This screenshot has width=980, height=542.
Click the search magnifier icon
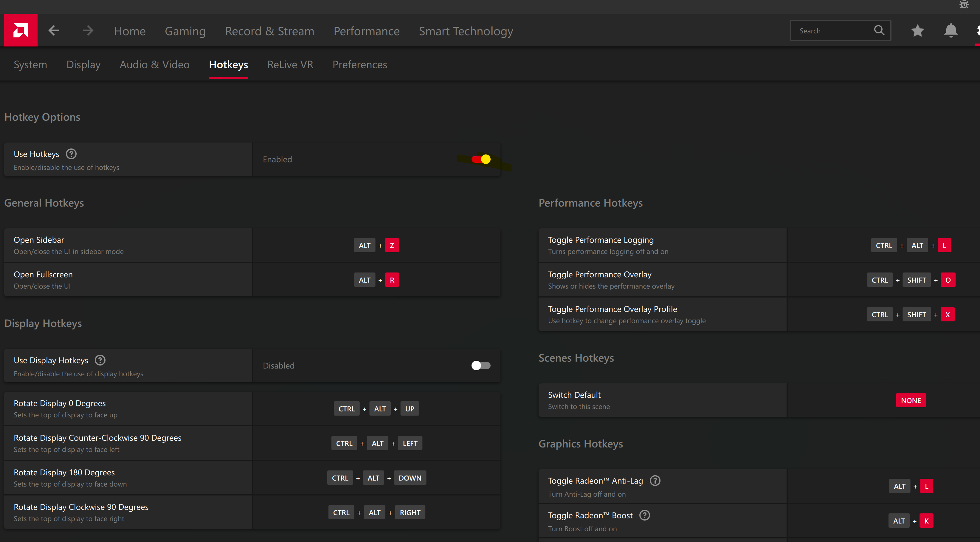coord(879,30)
